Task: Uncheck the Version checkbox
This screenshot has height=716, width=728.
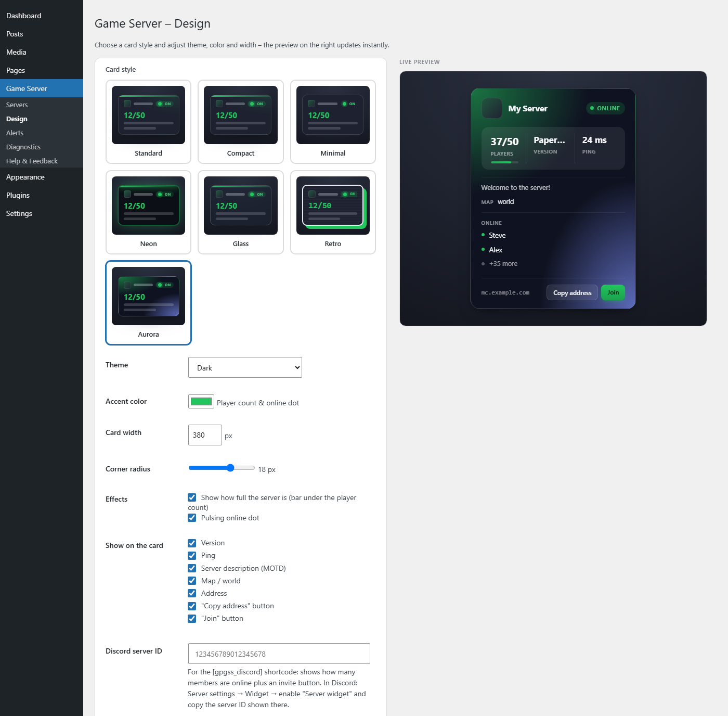Action: click(x=192, y=543)
